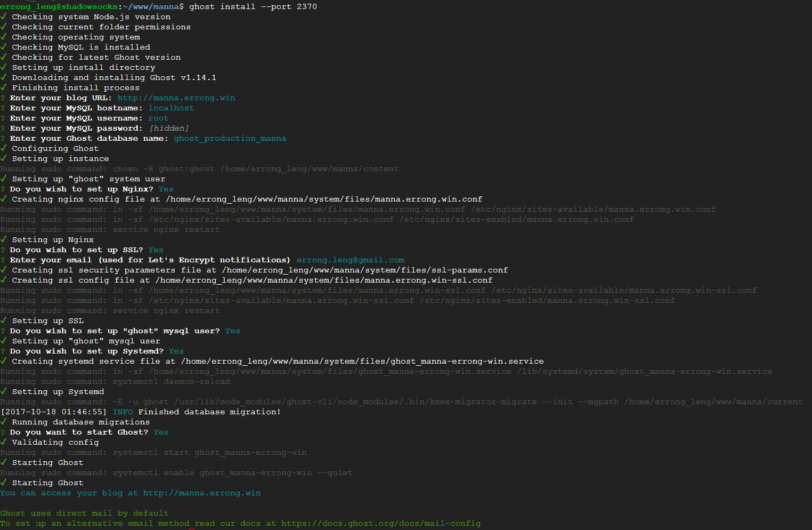
Task: Click '/etc/nginx/sites-enabled/manna.errong.win-ssl.conf' path
Action: pos(547,300)
